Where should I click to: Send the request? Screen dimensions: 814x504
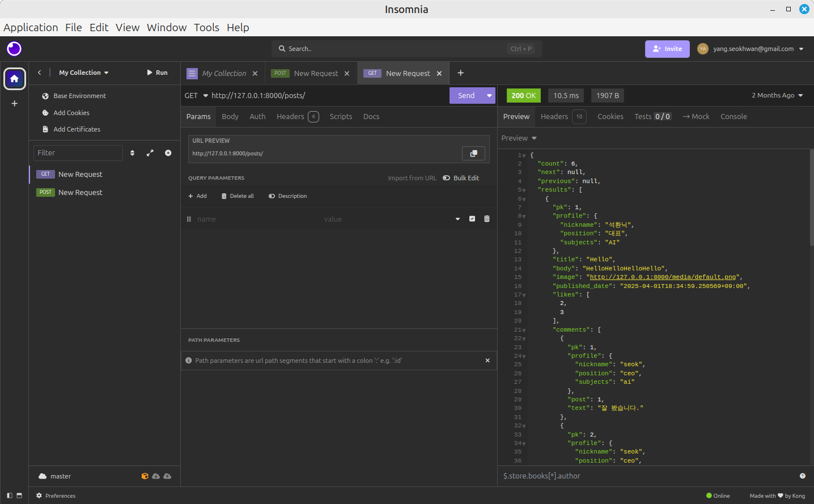coord(467,95)
